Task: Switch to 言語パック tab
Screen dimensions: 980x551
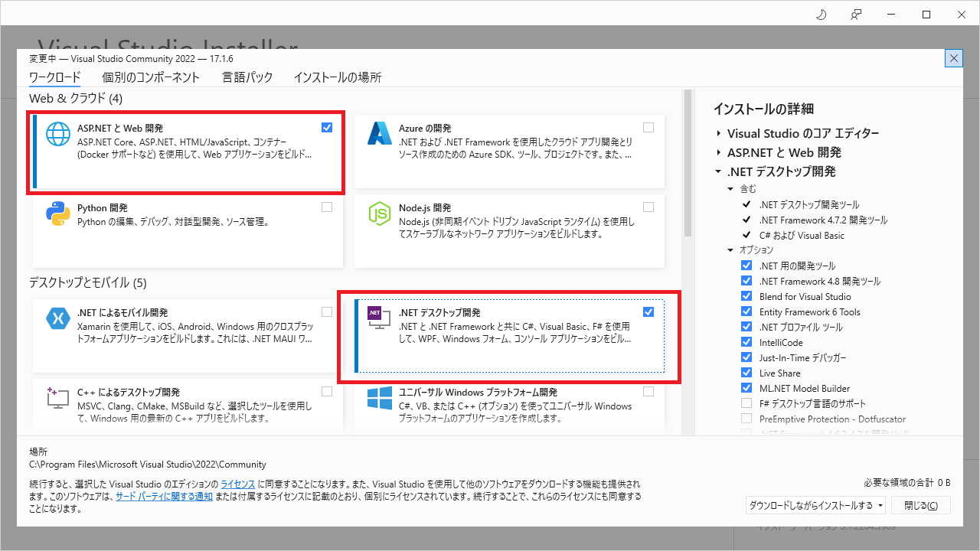Action: click(x=247, y=77)
